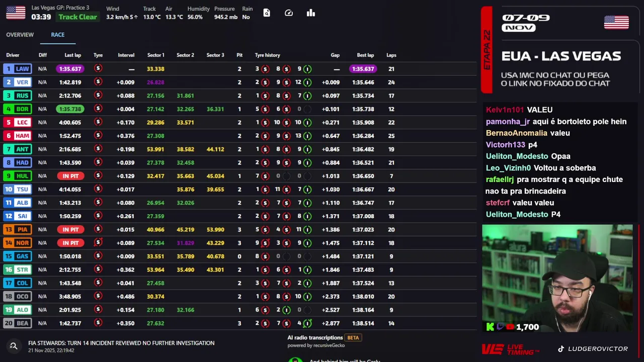Viewport: 644px width, 362px height.
Task: Click the Gap column header
Action: pos(335,55)
